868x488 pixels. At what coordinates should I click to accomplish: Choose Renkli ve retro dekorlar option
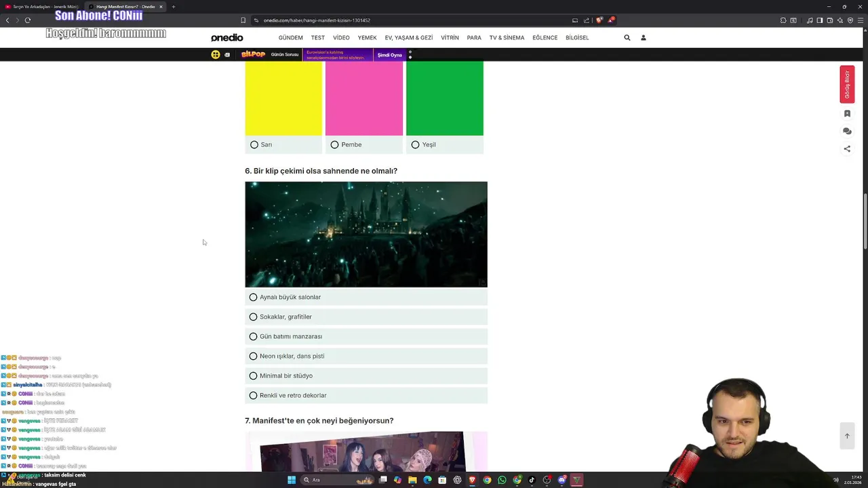pyautogui.click(x=366, y=395)
